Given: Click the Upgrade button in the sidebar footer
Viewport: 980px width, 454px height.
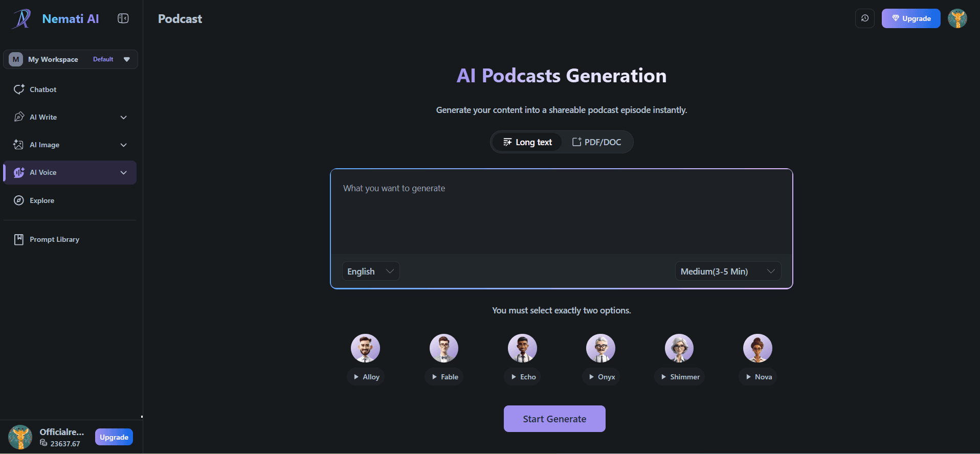Looking at the screenshot, I should coord(114,437).
